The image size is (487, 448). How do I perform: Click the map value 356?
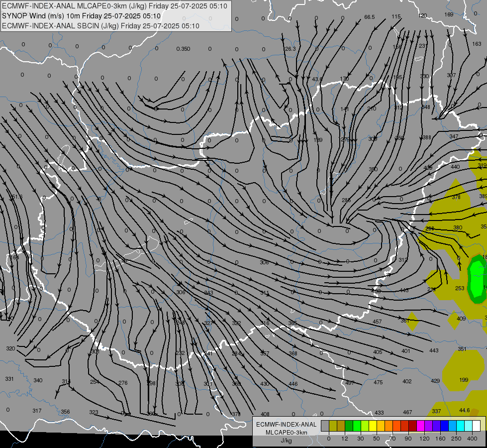click(65, 412)
